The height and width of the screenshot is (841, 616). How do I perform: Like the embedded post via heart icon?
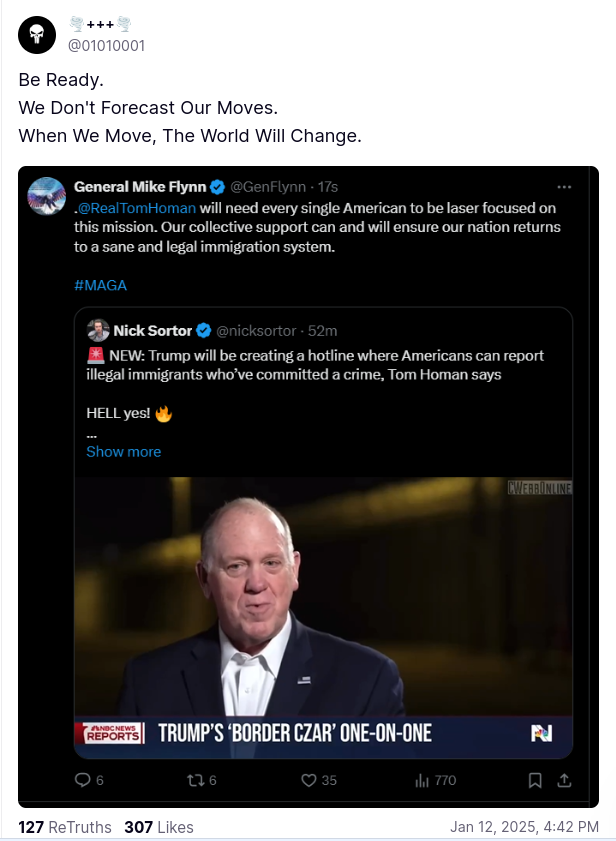(309, 780)
